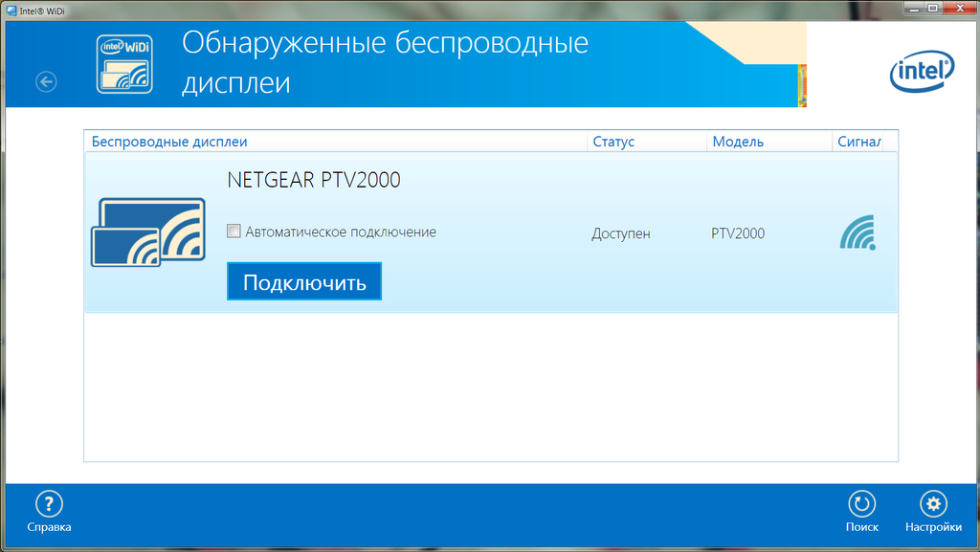980x552 pixels.
Task: Open Настройки settings gear
Action: click(x=933, y=512)
